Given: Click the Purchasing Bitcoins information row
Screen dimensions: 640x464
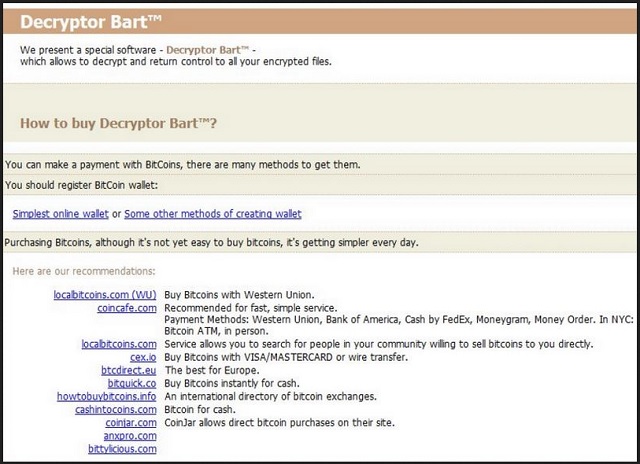Looking at the screenshot, I should tap(320, 242).
